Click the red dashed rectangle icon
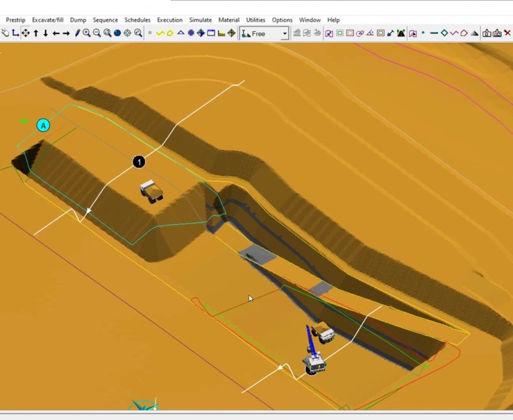Screen dimensions: 513x420 350,33
